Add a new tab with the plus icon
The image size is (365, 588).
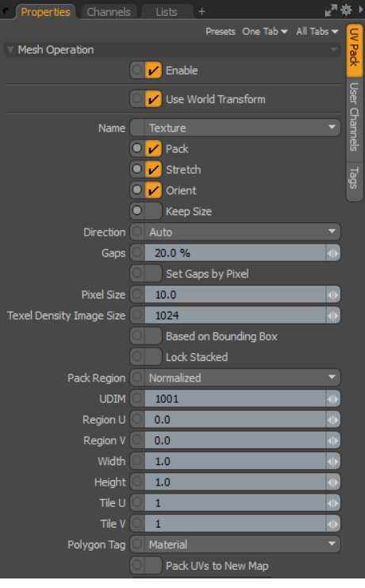202,12
